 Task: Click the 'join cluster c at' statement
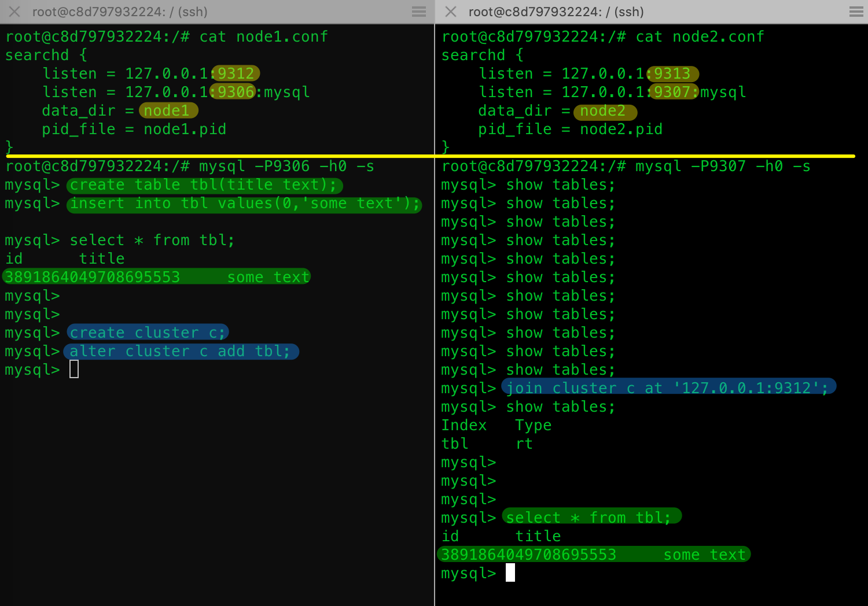669,387
